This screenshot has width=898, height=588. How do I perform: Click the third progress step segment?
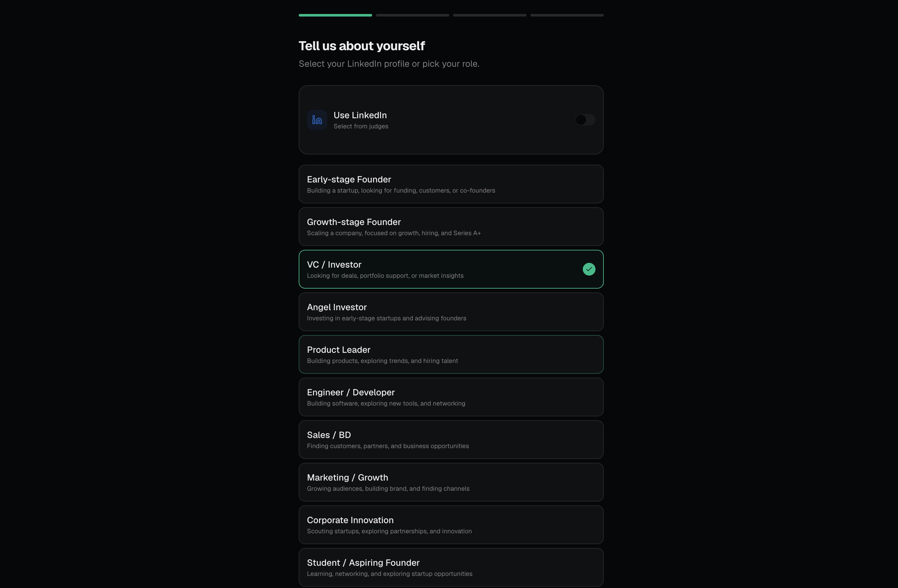(490, 15)
